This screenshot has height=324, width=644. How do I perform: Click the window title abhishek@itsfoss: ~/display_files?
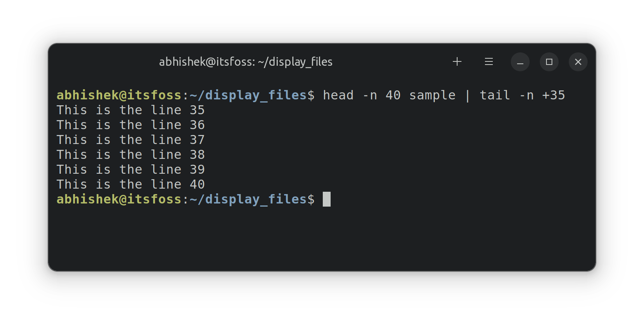[x=246, y=61]
